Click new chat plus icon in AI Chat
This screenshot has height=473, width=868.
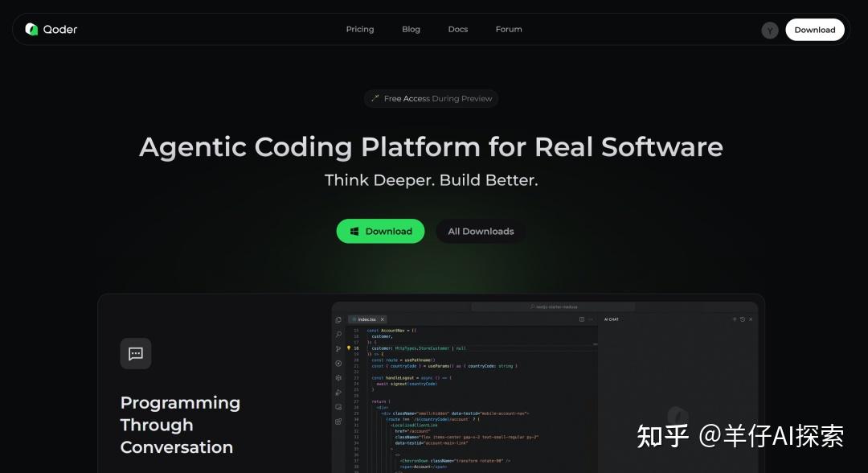click(x=735, y=319)
